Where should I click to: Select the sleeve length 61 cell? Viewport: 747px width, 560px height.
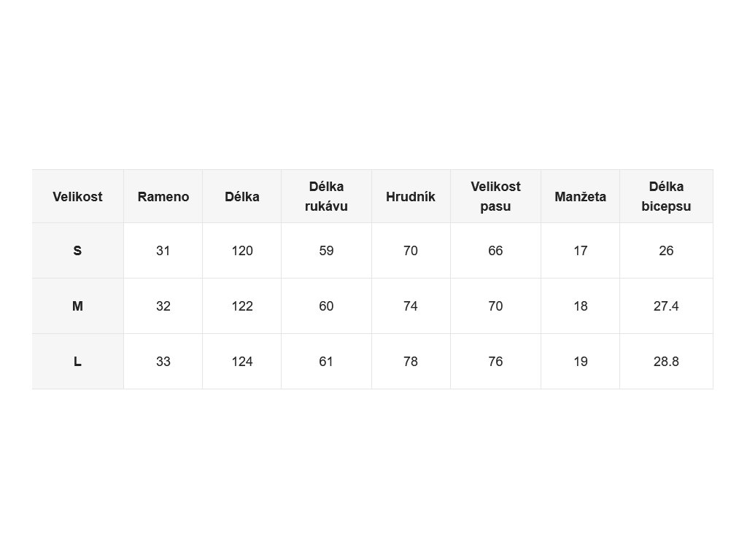[x=326, y=362]
